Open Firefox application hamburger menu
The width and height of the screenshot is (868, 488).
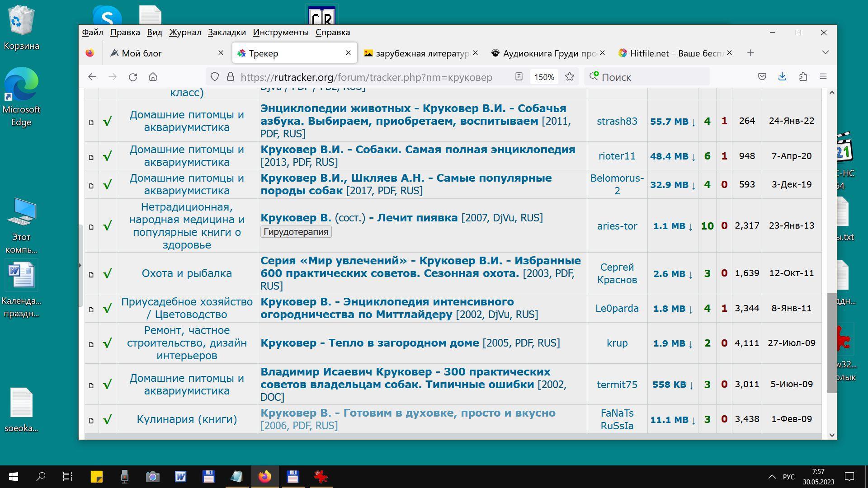tap(823, 77)
